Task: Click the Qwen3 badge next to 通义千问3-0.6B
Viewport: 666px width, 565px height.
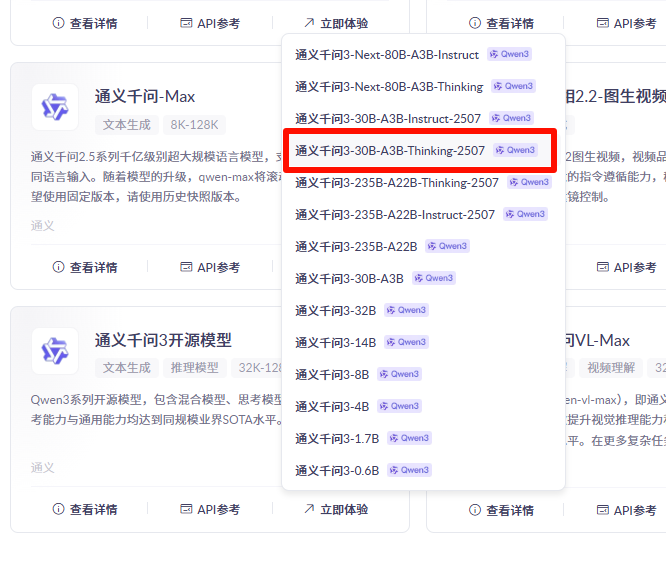Action: tap(409, 470)
